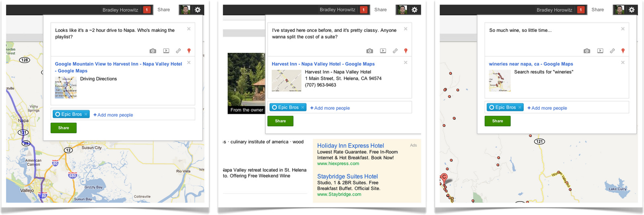644x215 pixels.
Task: Remove the Harvest Inn Google Maps link attachment
Action: coord(405,63)
